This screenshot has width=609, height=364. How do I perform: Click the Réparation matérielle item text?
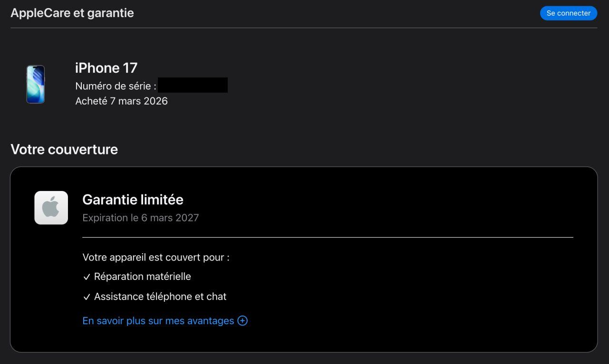tap(143, 276)
